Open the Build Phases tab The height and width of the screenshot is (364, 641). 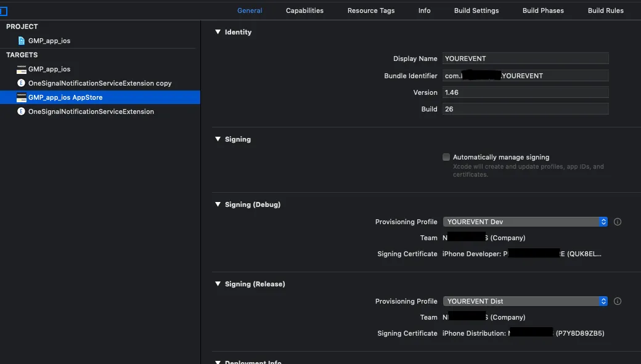point(543,10)
